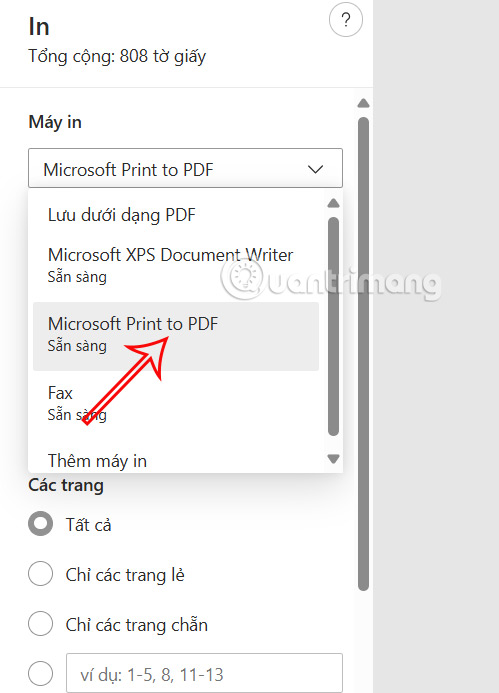Click the printer list scroll-up arrow
The height and width of the screenshot is (693, 499).
tap(334, 204)
